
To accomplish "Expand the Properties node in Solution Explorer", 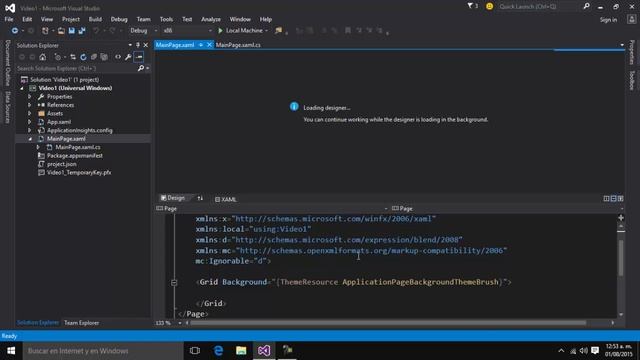I will pos(29,97).
